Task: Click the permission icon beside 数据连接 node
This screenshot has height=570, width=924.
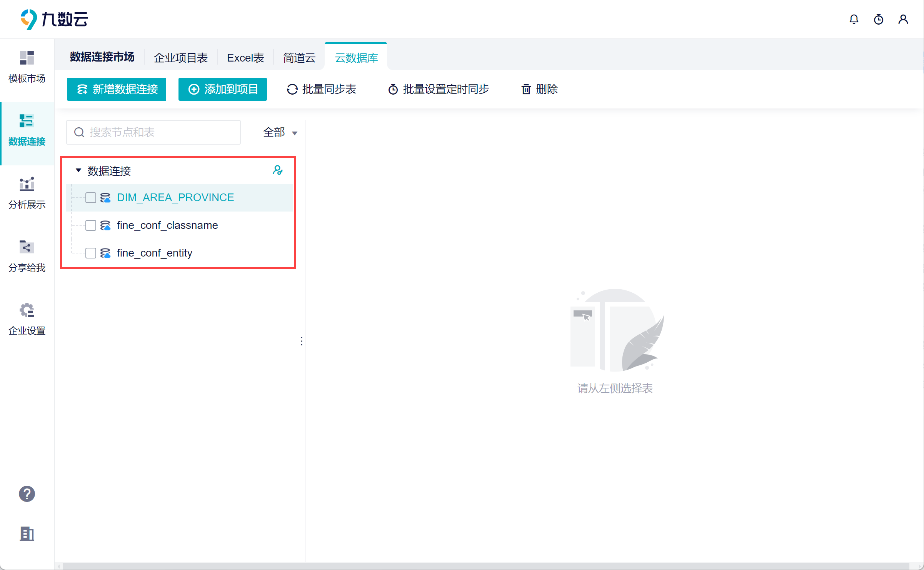Action: tap(277, 170)
